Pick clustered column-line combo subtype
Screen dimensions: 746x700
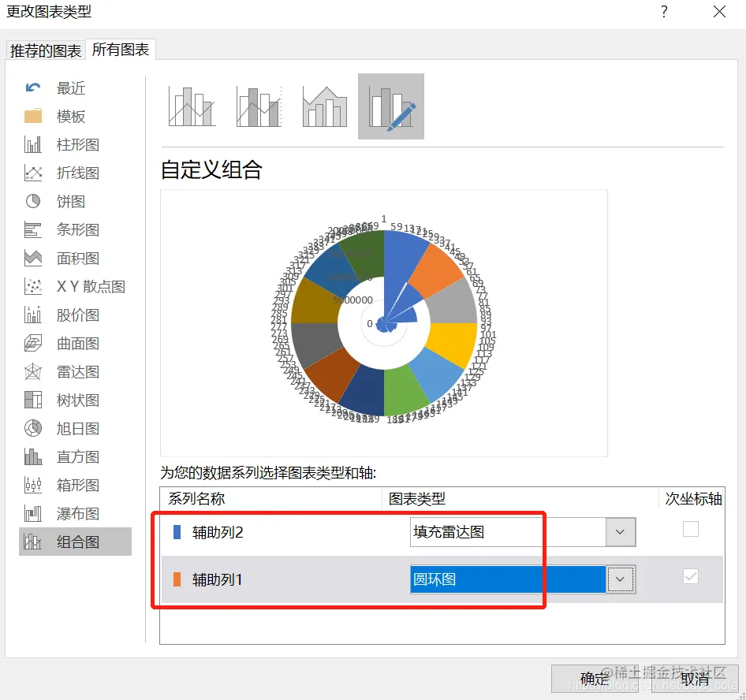192,106
